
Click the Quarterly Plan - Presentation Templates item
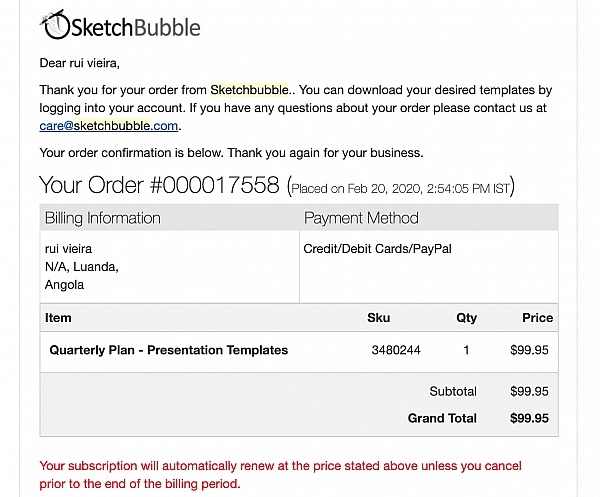(168, 350)
